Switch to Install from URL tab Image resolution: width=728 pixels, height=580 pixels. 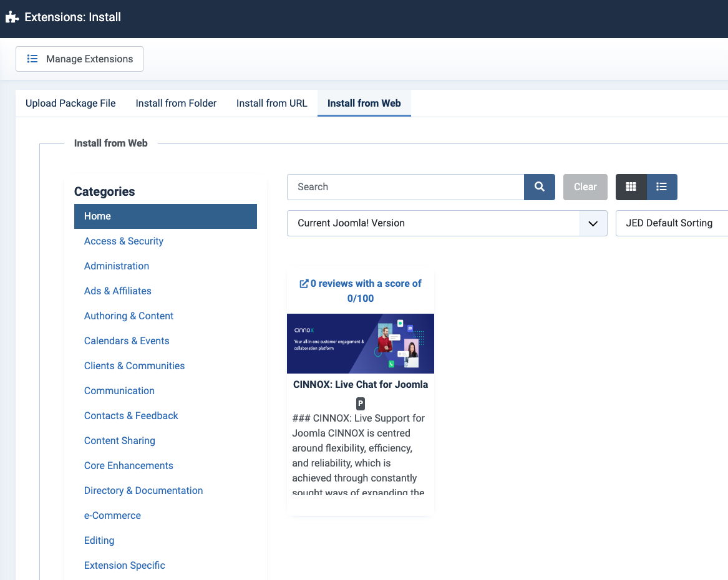point(271,103)
